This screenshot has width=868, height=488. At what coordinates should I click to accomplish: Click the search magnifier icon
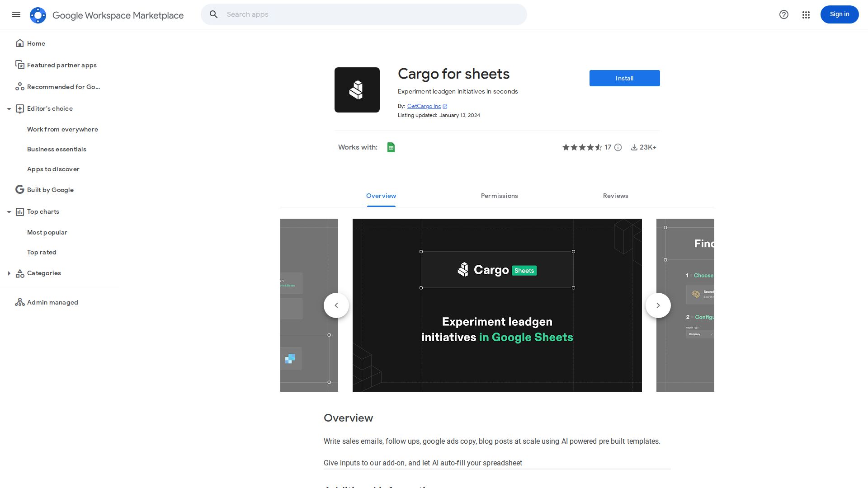[x=213, y=14]
